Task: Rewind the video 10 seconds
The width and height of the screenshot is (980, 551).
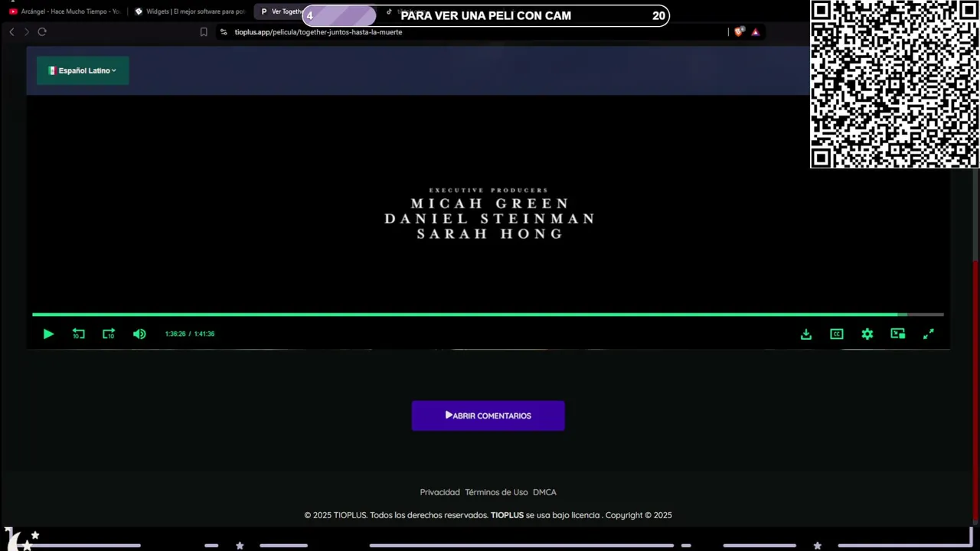Action: point(78,334)
